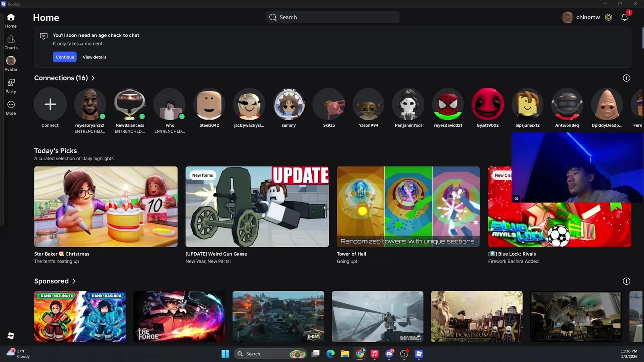644x362 pixels.
Task: Open File Explorer from the taskbar
Action: (345, 354)
